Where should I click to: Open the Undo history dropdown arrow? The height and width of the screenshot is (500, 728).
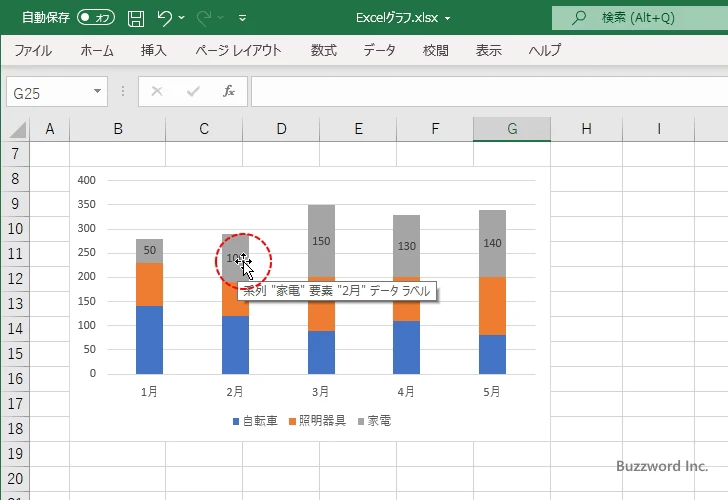tap(182, 18)
